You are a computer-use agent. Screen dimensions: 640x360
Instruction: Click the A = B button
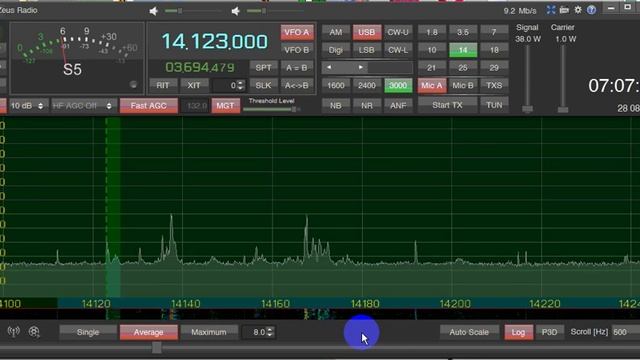[x=297, y=68]
